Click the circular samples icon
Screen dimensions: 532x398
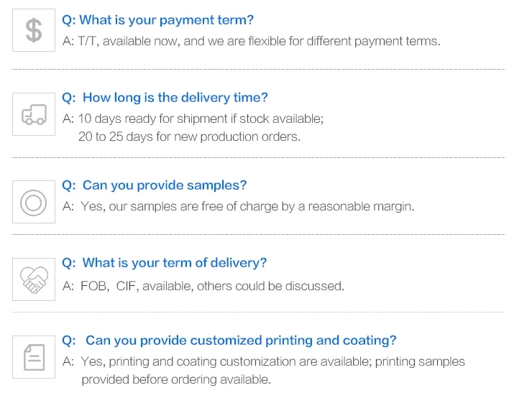coord(34,202)
